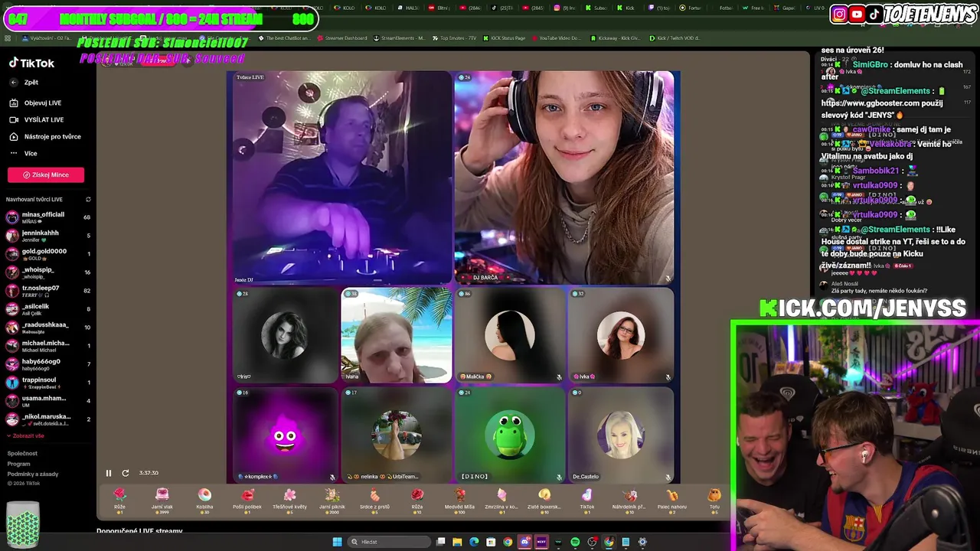Select the DJ BARČA guest video
This screenshot has width=980, height=551.
tap(564, 178)
